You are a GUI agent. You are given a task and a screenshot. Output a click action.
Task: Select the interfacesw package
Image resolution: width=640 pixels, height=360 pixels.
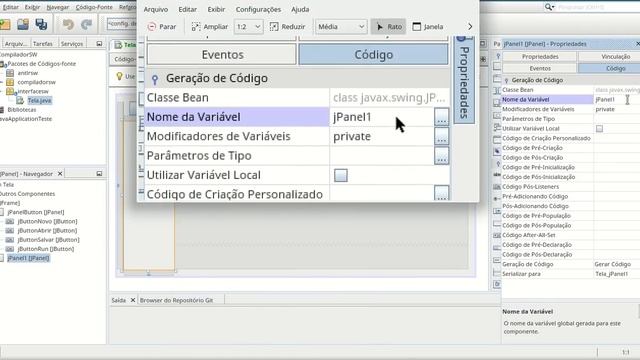pos(33,91)
